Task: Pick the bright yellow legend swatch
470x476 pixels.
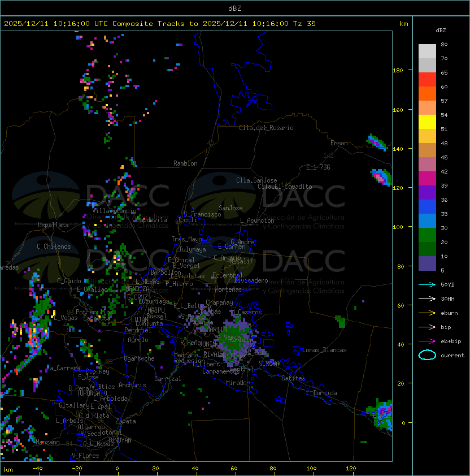Action: (x=427, y=122)
